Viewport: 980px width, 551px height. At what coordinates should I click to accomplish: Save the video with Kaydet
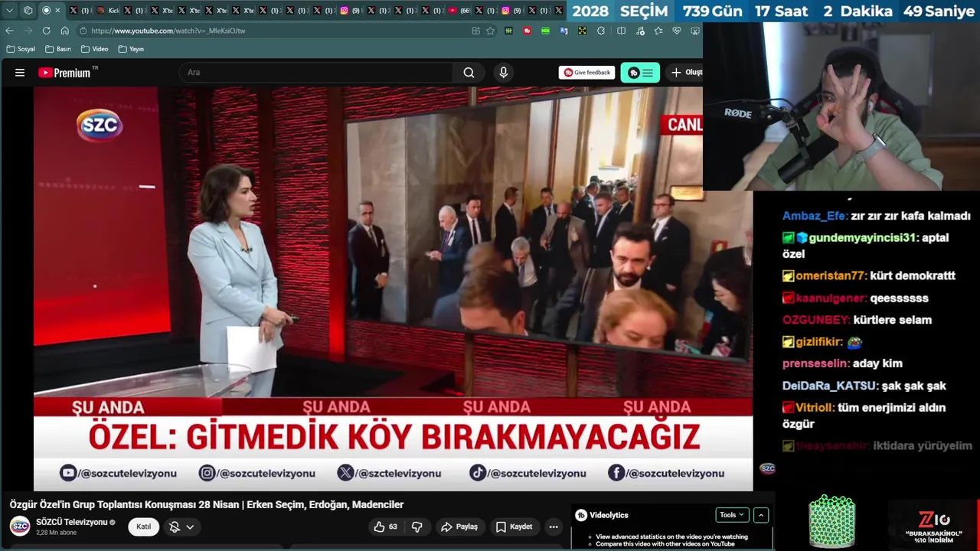tap(514, 527)
